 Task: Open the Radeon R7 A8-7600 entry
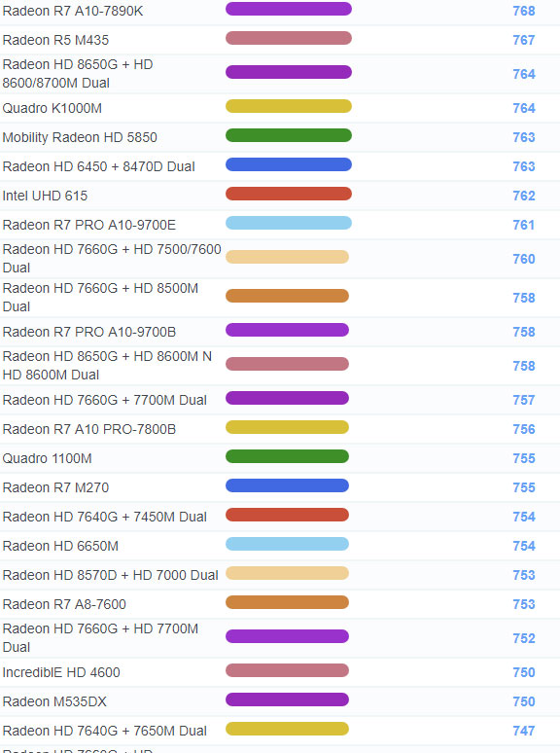click(64, 604)
